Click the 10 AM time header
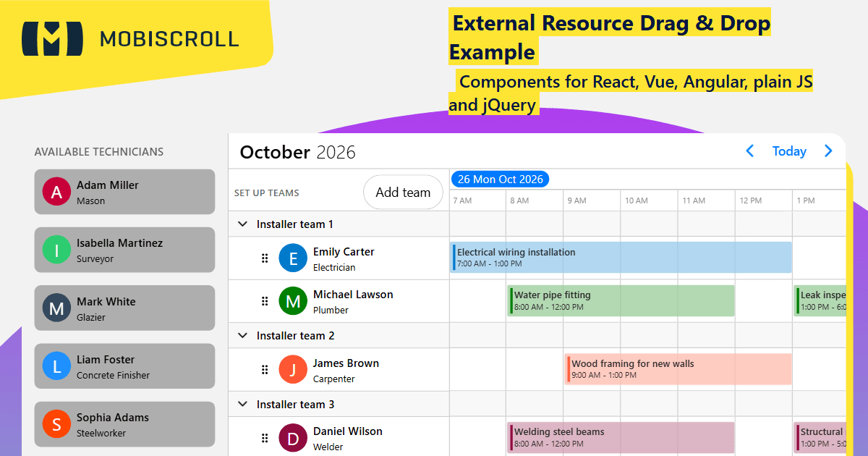Screen dimensions: 868x456 click(637, 200)
